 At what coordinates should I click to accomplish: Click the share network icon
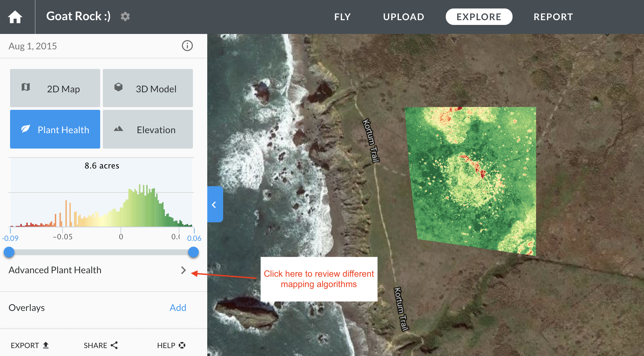[114, 345]
